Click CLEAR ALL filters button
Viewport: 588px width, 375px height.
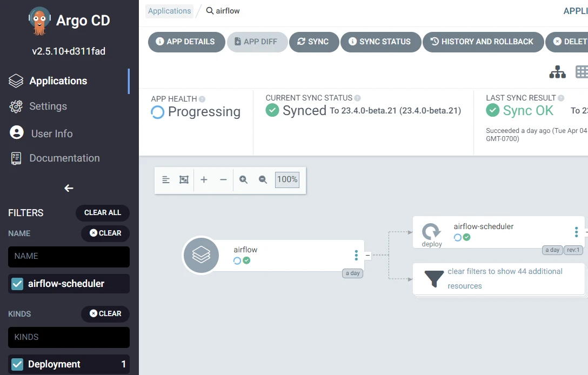coord(102,212)
